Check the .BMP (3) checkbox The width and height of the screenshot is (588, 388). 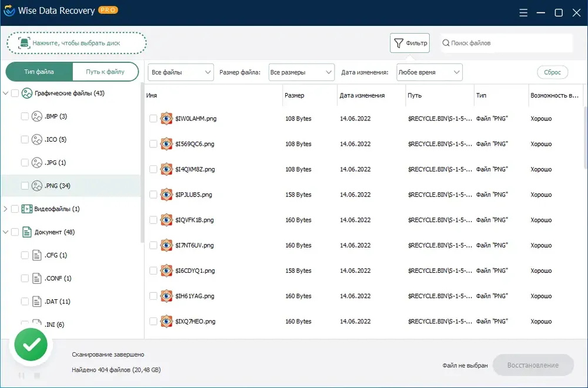point(25,116)
